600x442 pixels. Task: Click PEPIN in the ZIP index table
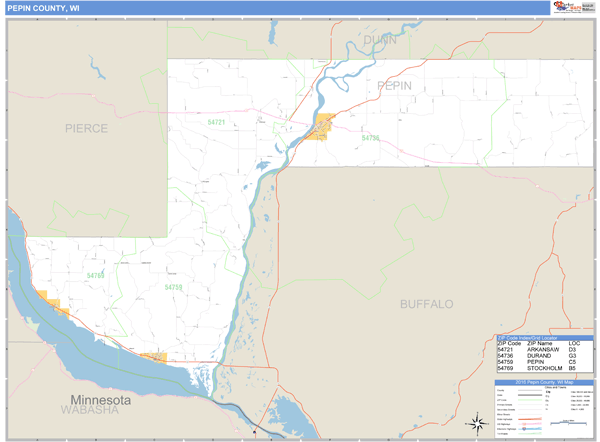536,362
